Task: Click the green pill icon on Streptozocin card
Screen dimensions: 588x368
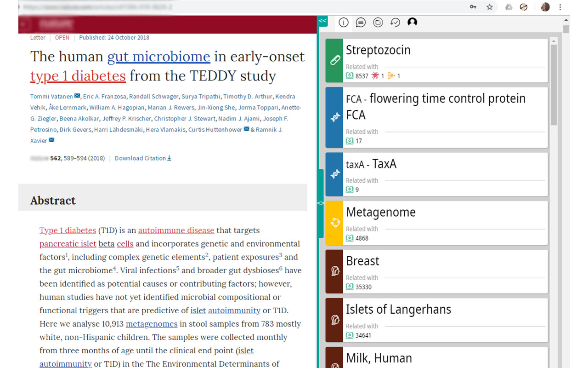Action: [334, 60]
